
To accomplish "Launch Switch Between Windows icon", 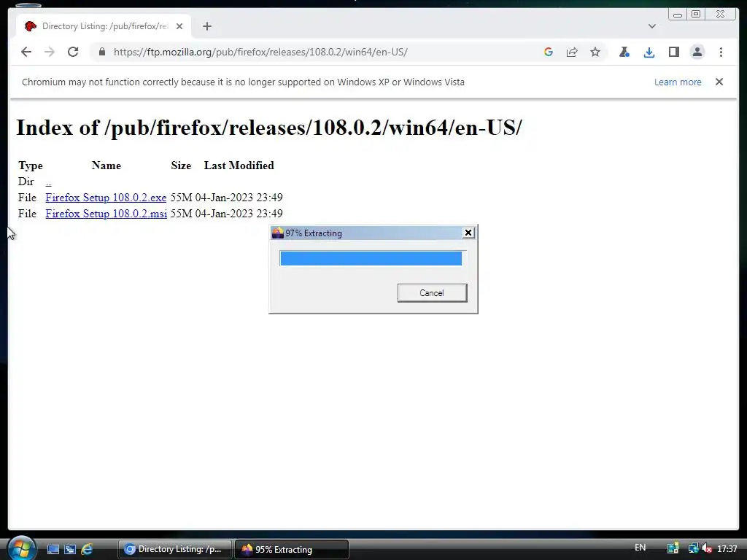I will click(70, 549).
